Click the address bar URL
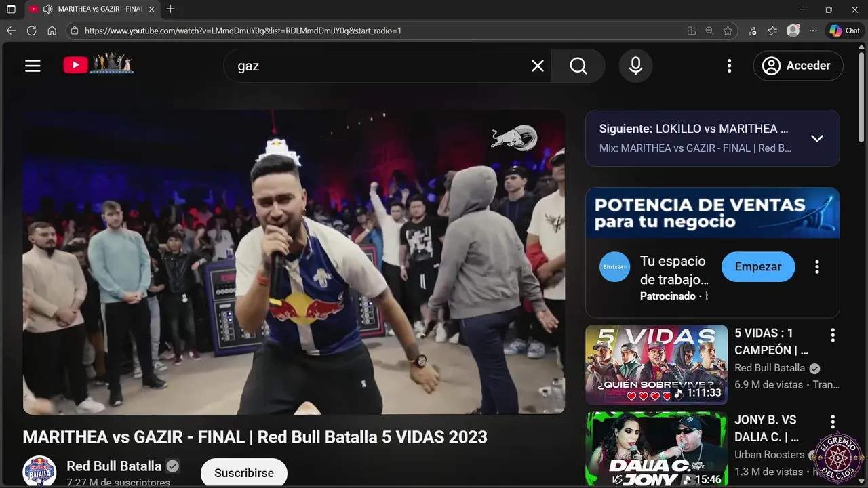This screenshot has width=868, height=488. point(243,30)
